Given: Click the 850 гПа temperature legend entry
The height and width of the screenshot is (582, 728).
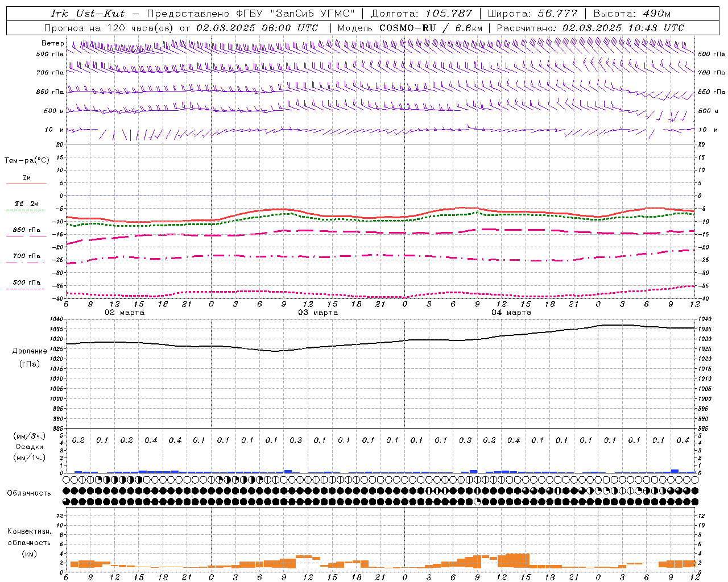Looking at the screenshot, I should [27, 230].
